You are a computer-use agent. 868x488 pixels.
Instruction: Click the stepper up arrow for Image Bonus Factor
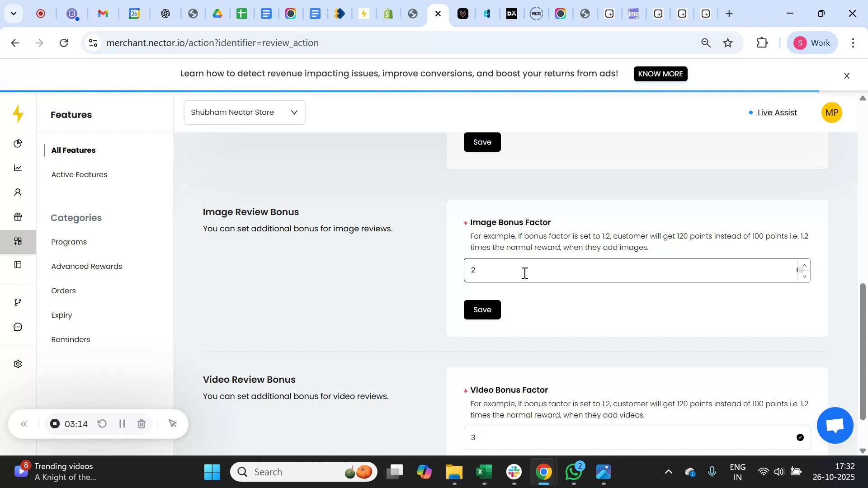(804, 265)
